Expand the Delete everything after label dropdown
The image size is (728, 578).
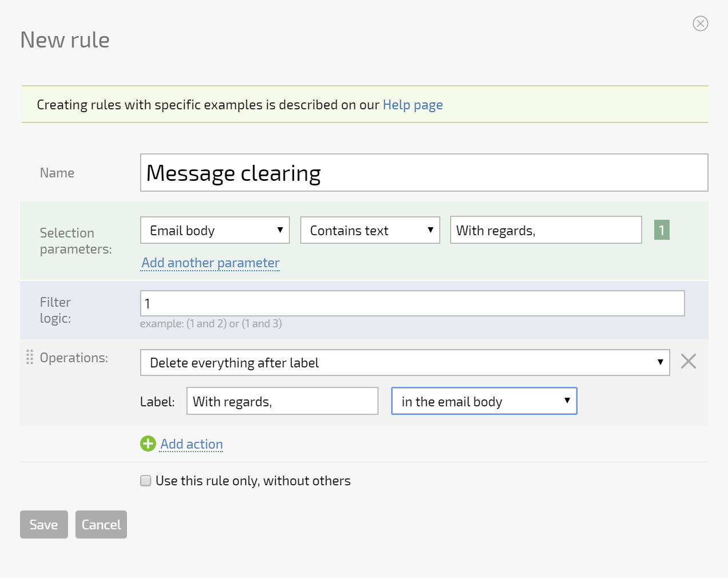tap(405, 363)
